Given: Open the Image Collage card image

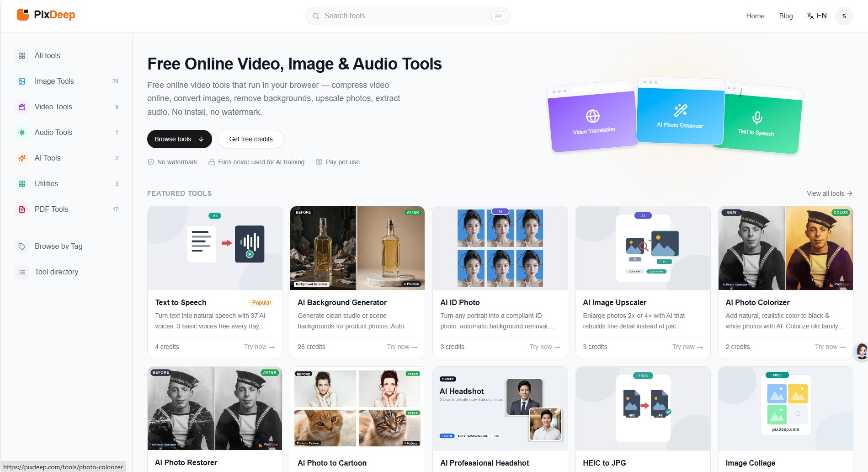Looking at the screenshot, I should coord(785,408).
